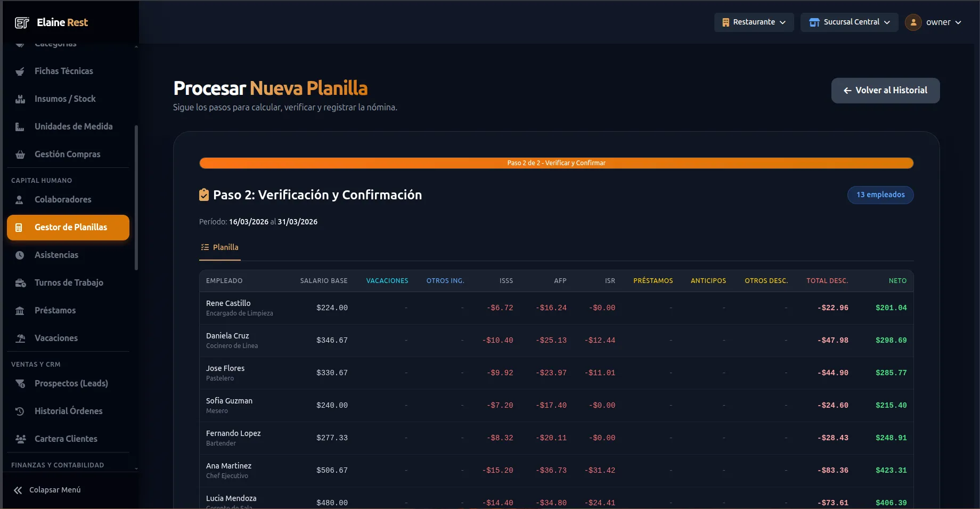The height and width of the screenshot is (509, 980).
Task: Click the back arrow in Volver al Historial
Action: pos(847,91)
